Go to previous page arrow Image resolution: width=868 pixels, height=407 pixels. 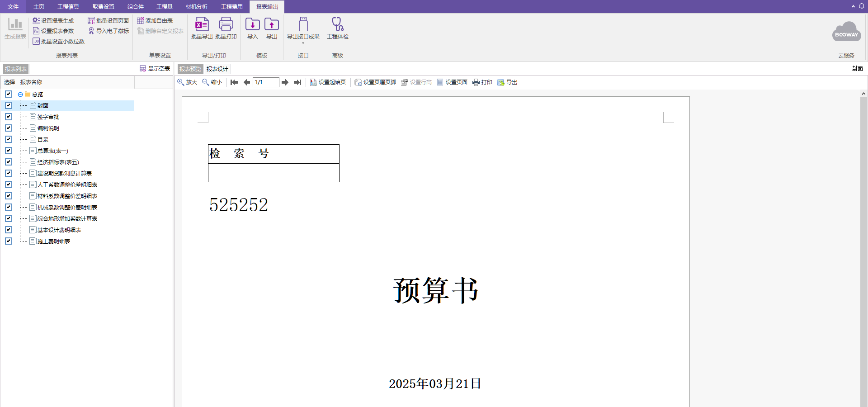pyautogui.click(x=246, y=82)
